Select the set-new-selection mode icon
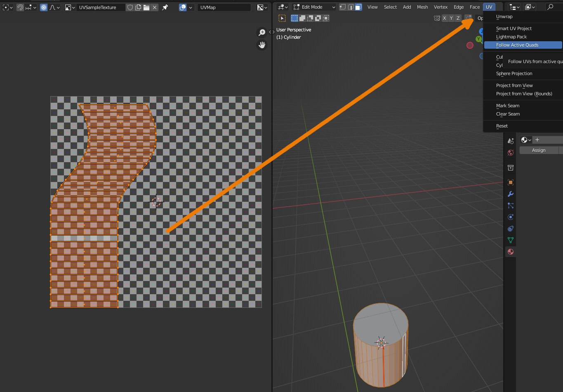Image resolution: width=563 pixels, height=392 pixels. click(294, 18)
